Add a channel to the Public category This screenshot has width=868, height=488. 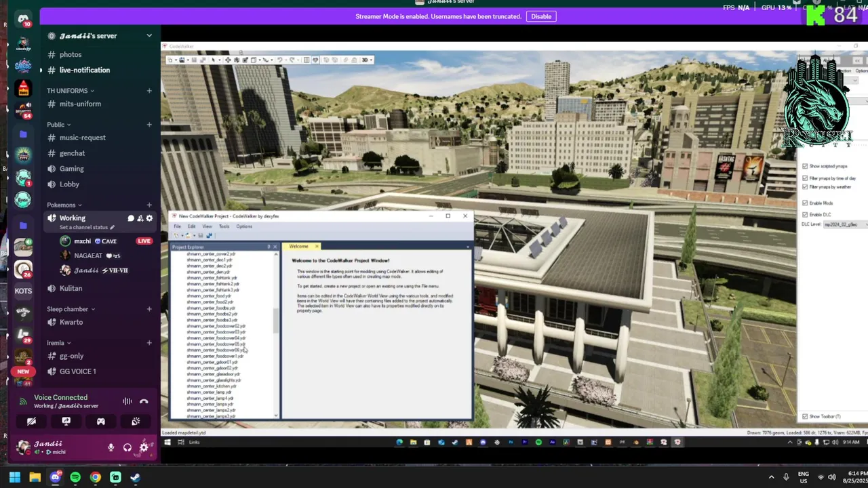coord(149,125)
